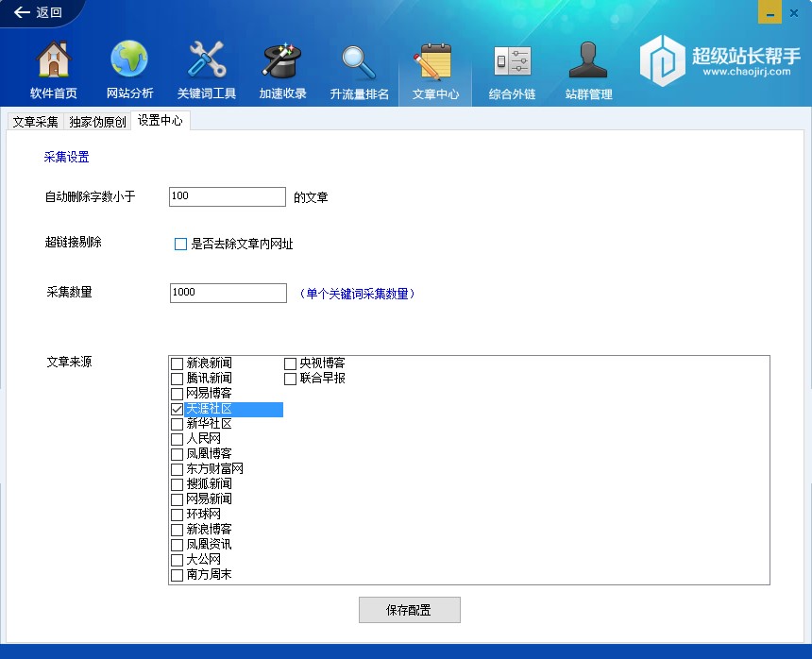Image resolution: width=812 pixels, height=659 pixels.
Task: Enable 是否去除文章内网址 checkbox
Action: click(181, 245)
